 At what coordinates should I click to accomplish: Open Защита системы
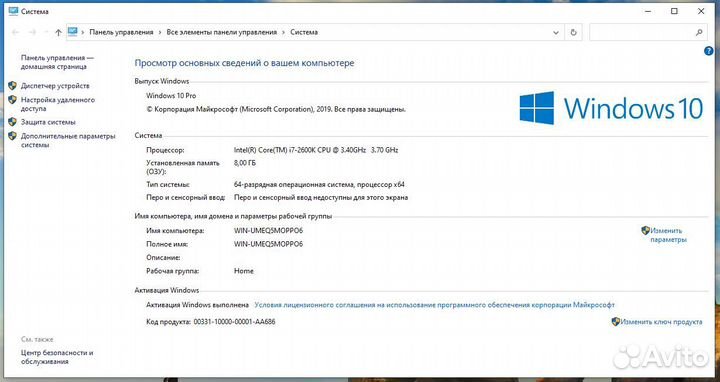point(48,122)
